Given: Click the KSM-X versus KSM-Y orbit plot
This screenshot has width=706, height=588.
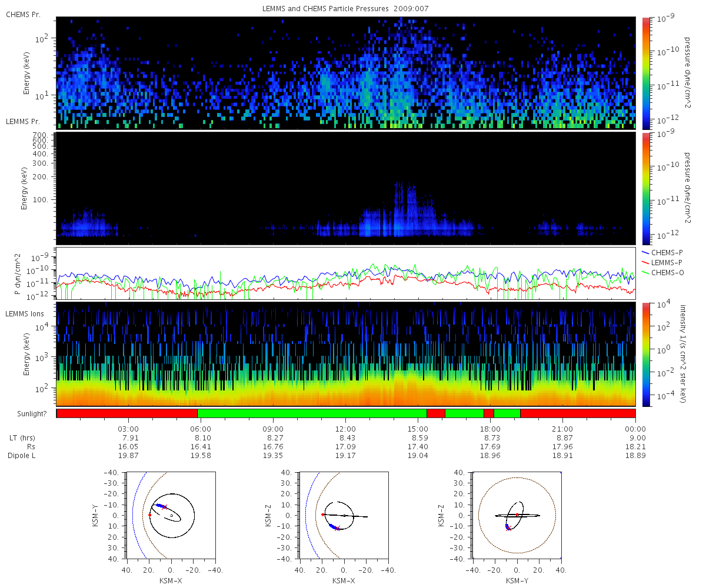Looking at the screenshot, I should 171,515.
